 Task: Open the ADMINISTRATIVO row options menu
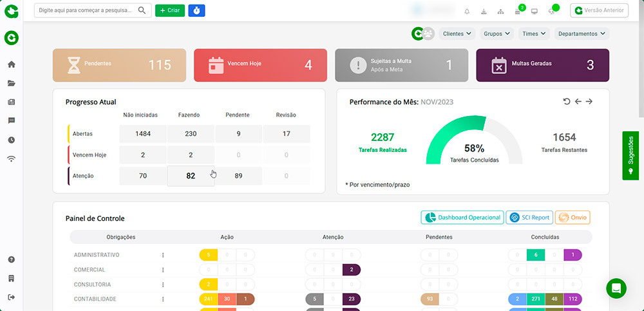163,255
